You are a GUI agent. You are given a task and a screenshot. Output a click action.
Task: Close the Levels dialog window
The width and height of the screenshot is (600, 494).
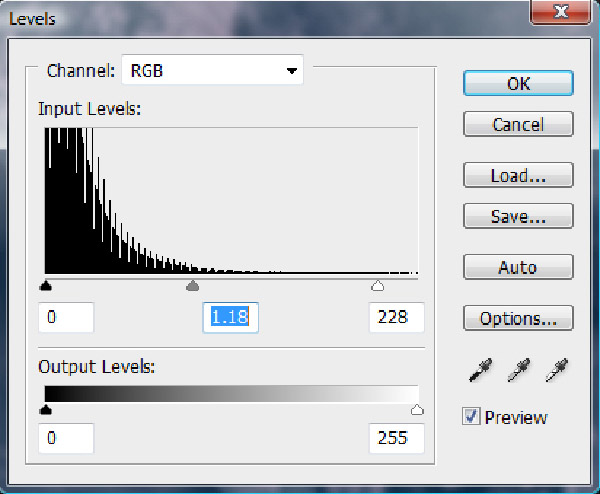tap(561, 11)
